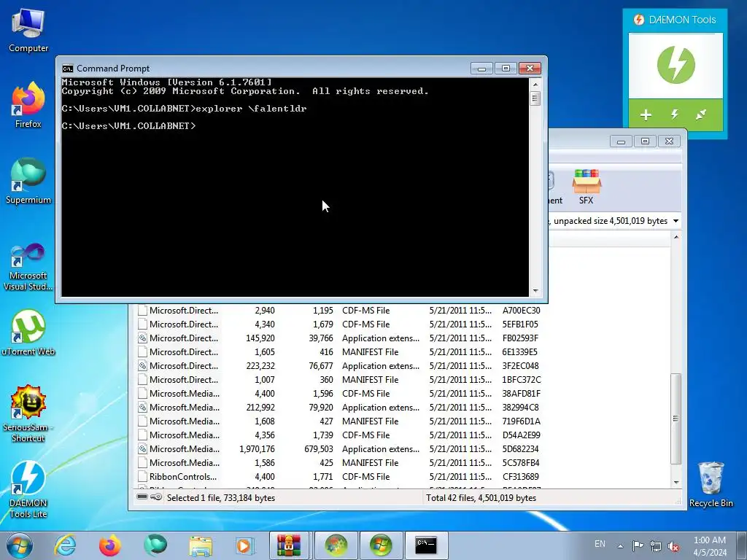Click the current prompt line in Command Prompt

(128, 126)
